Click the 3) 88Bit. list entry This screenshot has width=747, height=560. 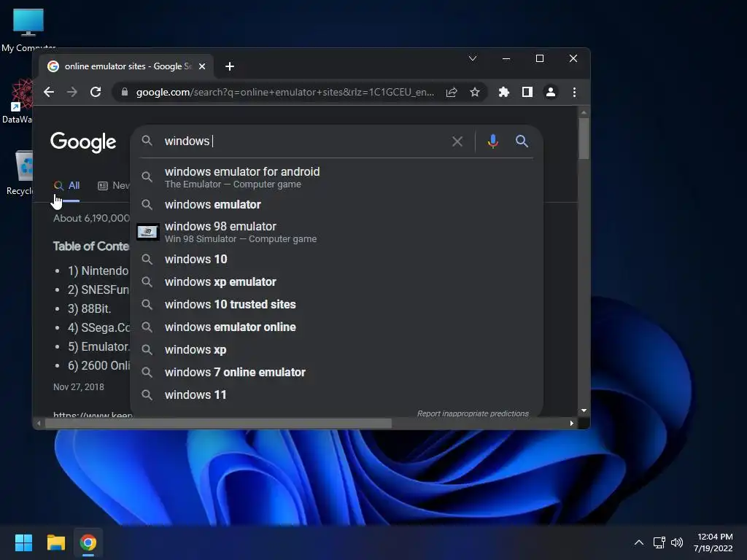point(89,308)
